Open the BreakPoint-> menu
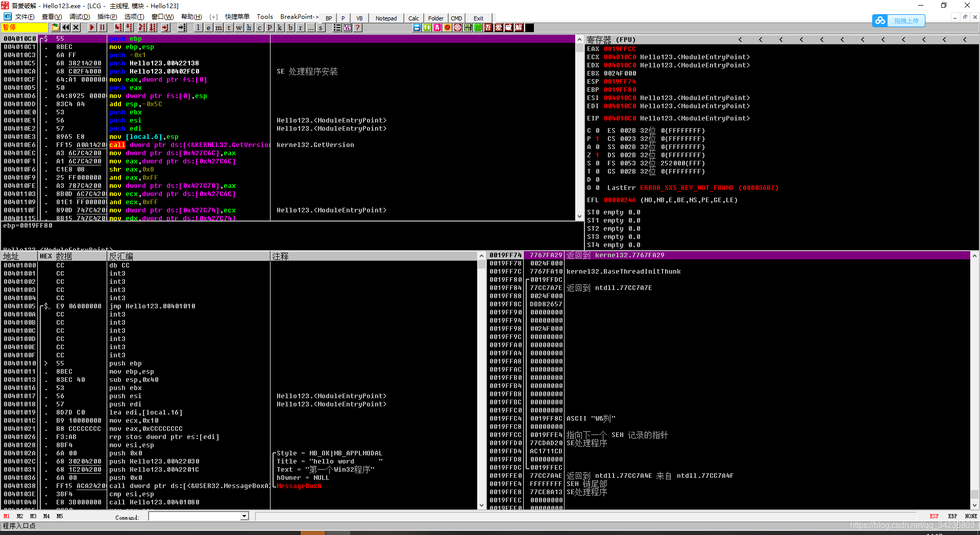980x535 pixels. (x=299, y=17)
